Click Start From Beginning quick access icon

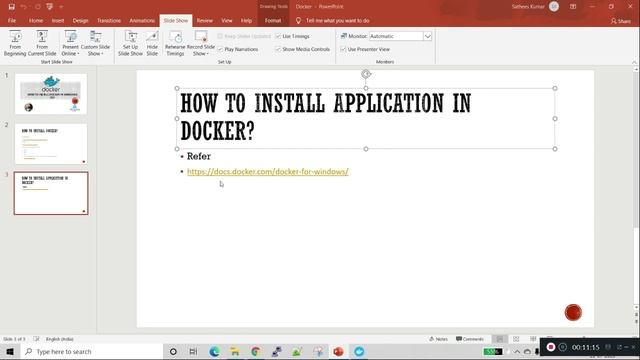50,7
